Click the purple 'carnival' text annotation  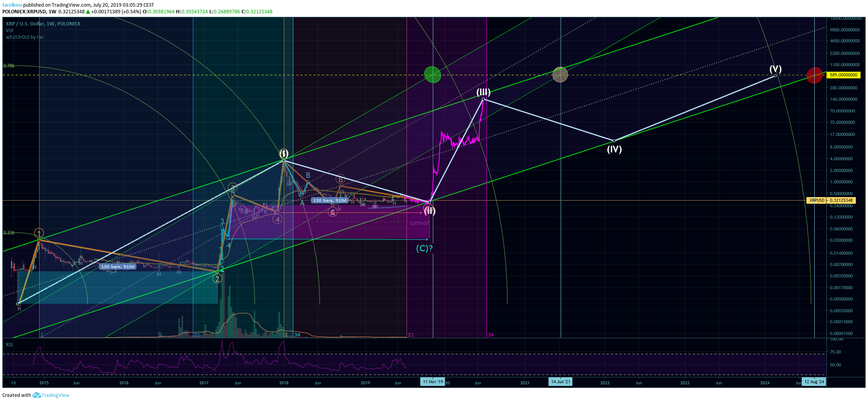pos(419,223)
